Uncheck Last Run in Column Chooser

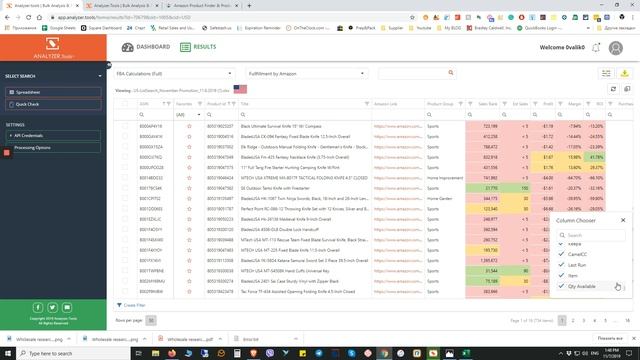point(561,265)
